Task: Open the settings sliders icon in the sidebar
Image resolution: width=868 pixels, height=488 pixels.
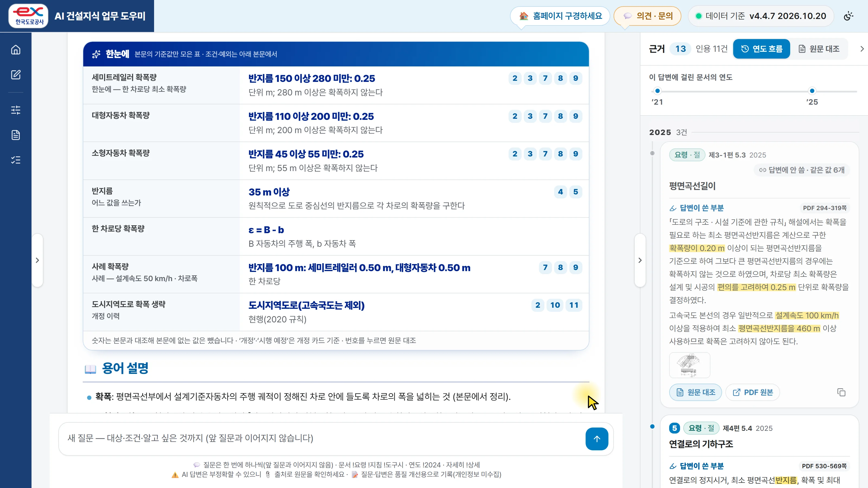Action: click(15, 110)
